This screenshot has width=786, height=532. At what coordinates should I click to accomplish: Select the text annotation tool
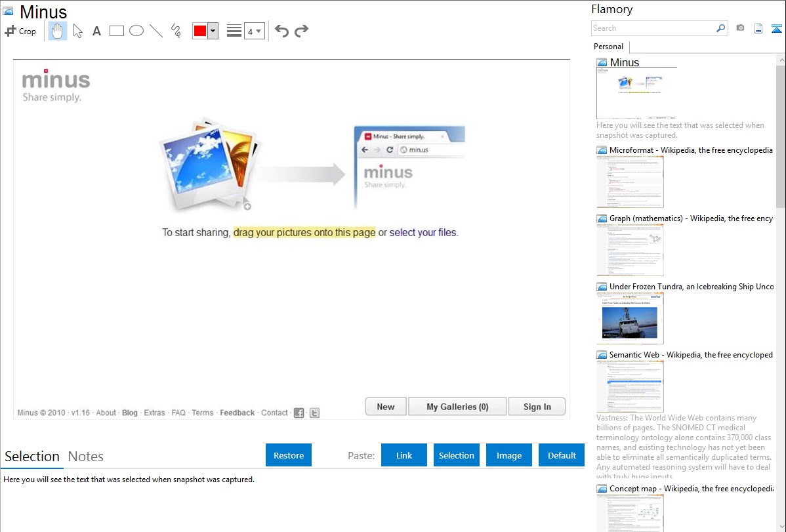[96, 31]
